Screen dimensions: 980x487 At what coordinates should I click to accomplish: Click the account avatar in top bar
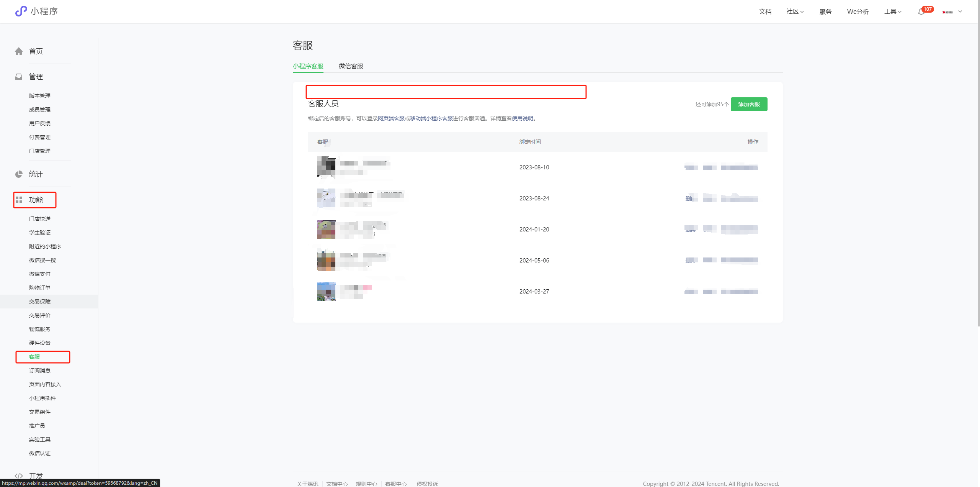(947, 12)
